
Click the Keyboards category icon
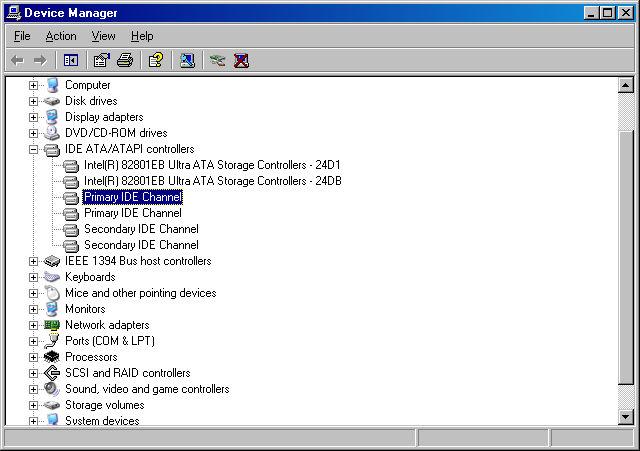pyautogui.click(x=52, y=277)
